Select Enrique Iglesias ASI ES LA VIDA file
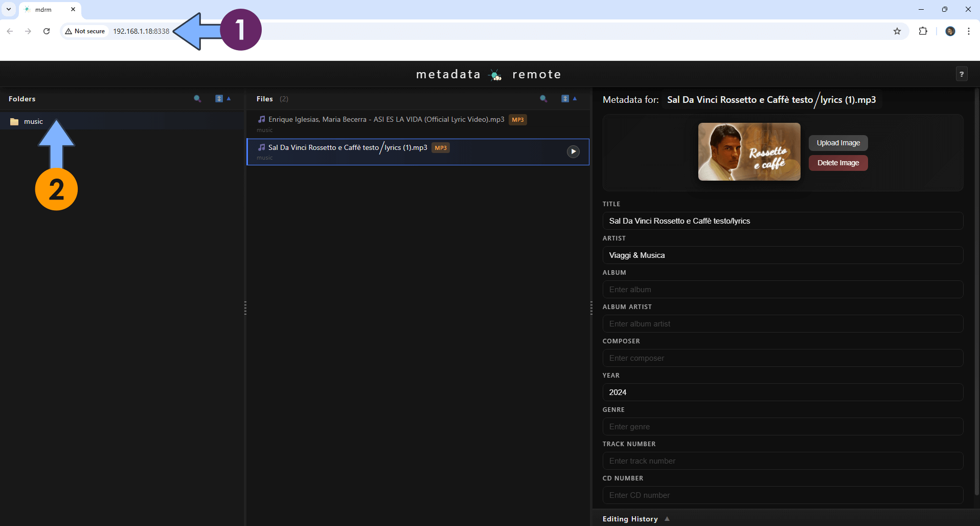This screenshot has height=526, width=980. pos(418,124)
